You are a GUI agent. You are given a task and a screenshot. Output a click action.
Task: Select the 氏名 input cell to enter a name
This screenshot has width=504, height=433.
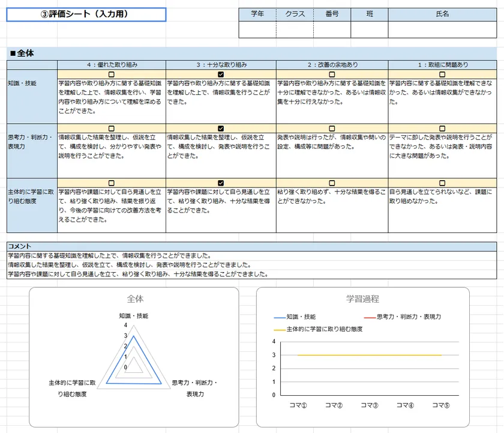tap(443, 26)
